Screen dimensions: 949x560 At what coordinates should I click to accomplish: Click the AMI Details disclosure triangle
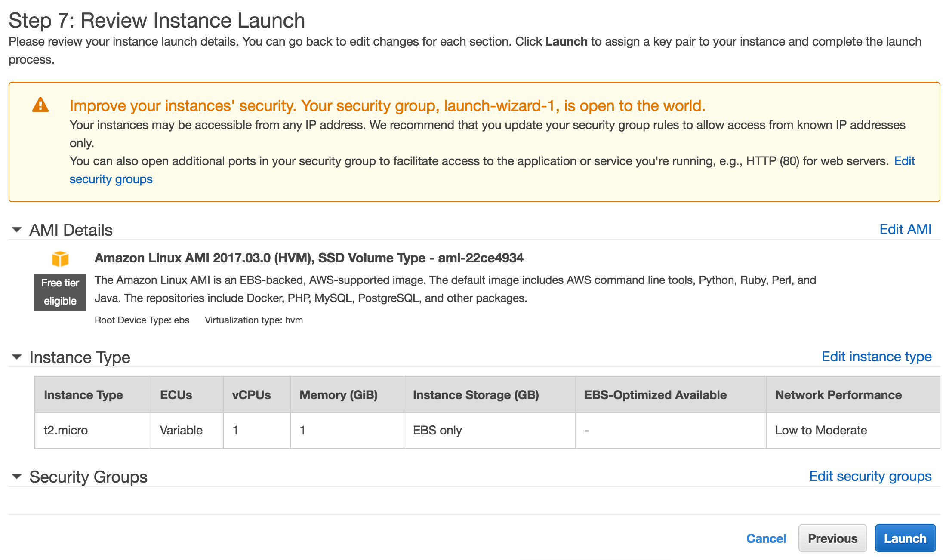coord(17,230)
